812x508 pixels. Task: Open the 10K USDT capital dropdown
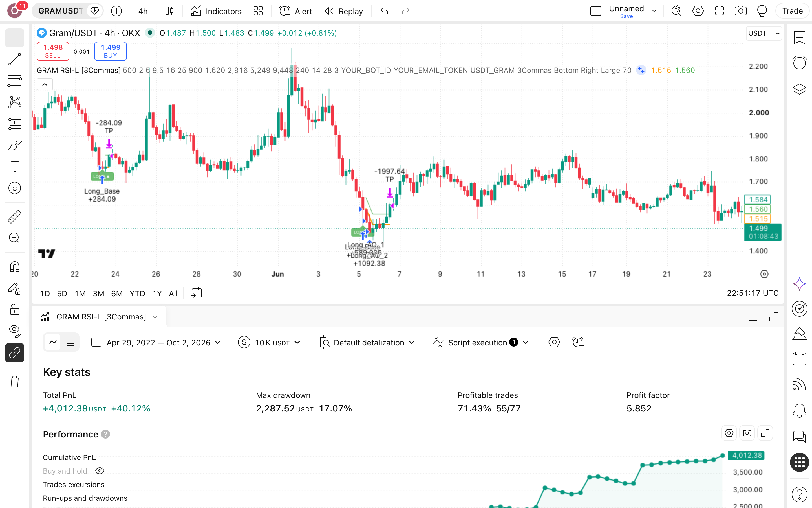point(269,342)
